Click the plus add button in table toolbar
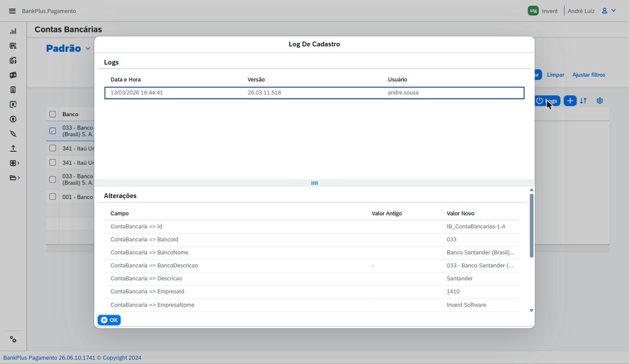Image resolution: width=629 pixels, height=364 pixels. pos(570,101)
